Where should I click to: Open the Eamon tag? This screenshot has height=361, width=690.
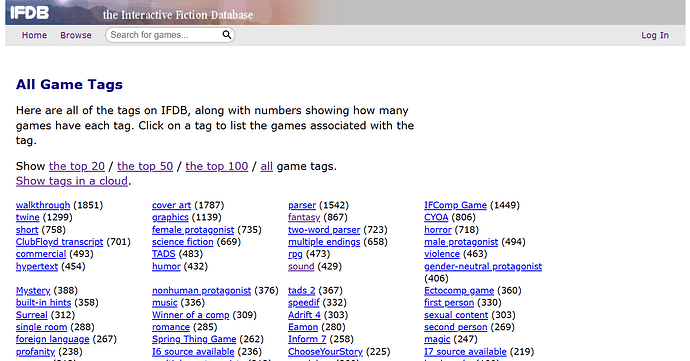(x=303, y=327)
